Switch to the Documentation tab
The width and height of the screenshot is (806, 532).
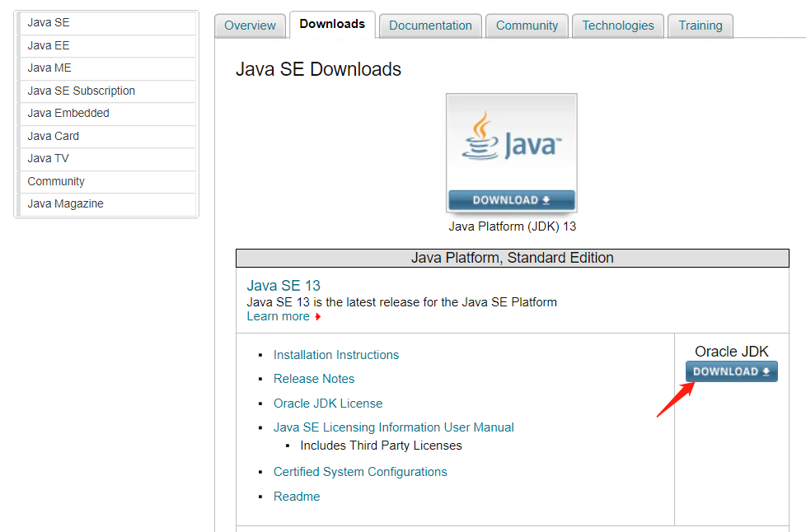(430, 26)
